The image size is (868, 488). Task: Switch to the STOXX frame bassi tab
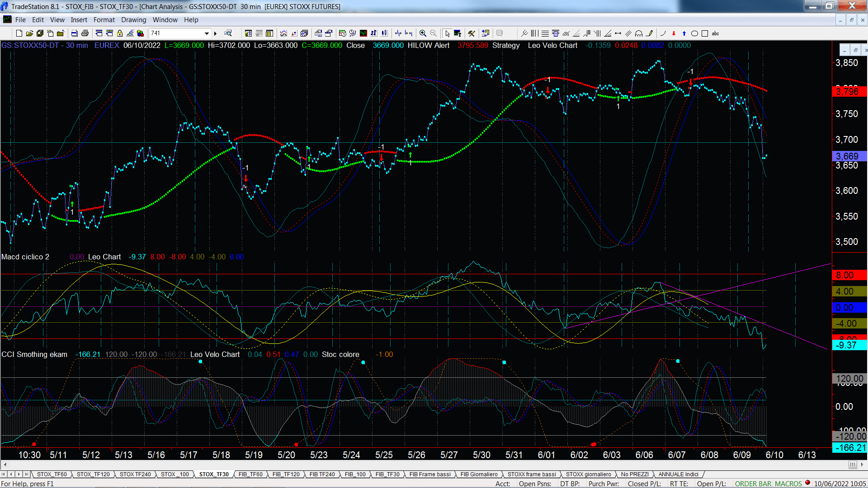(532, 474)
